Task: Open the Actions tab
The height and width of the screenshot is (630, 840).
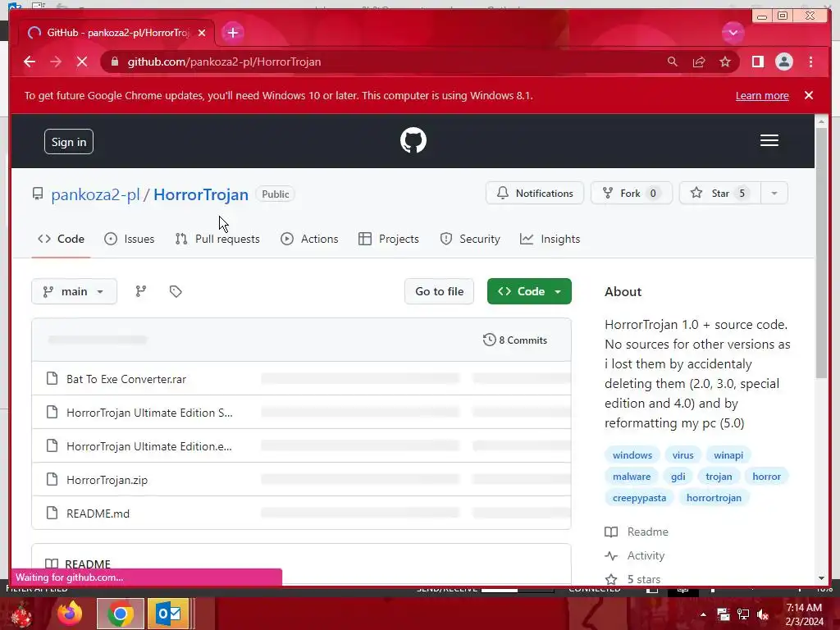Action: point(309,239)
